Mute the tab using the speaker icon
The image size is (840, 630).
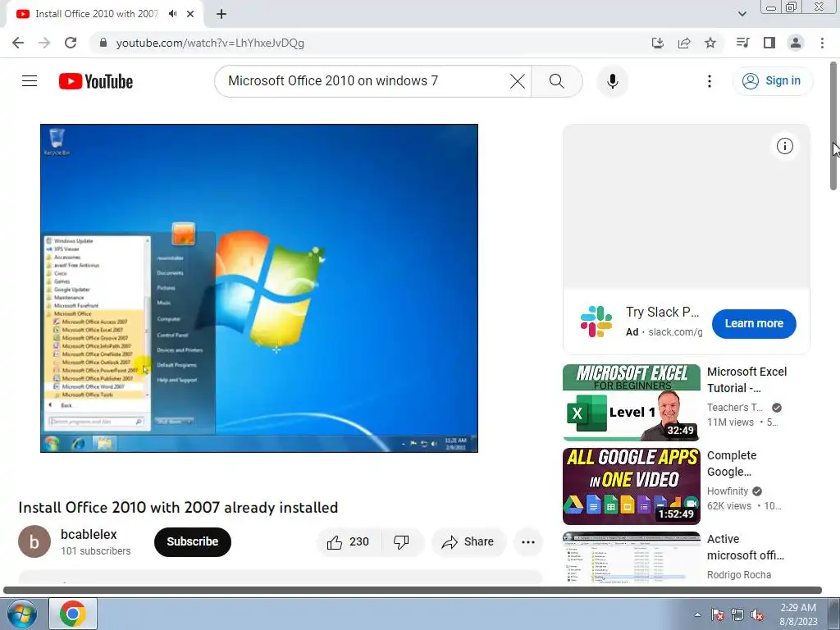[172, 14]
